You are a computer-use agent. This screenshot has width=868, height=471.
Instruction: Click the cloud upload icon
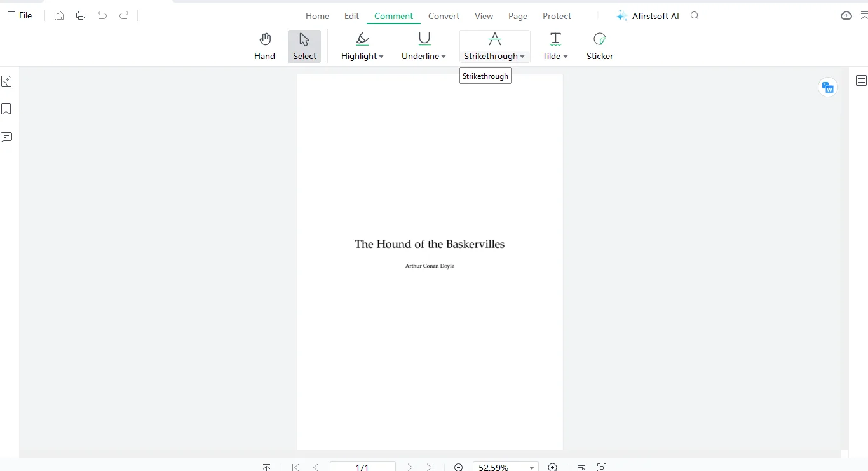(x=846, y=15)
